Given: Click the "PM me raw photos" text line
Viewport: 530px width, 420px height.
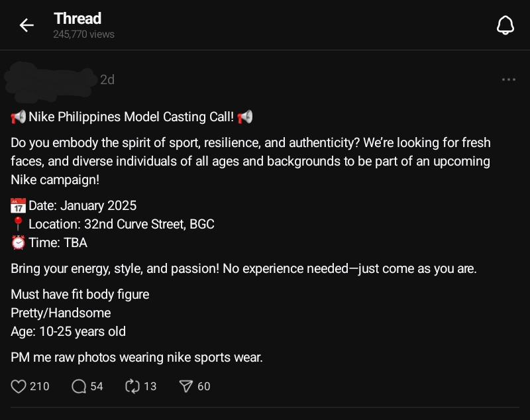Looking at the screenshot, I should (136, 357).
